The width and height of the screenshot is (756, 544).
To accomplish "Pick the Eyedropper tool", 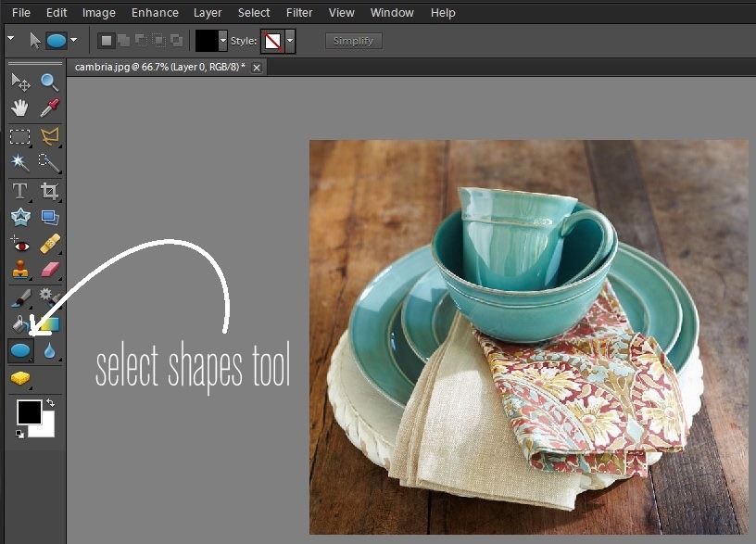I will point(49,108).
